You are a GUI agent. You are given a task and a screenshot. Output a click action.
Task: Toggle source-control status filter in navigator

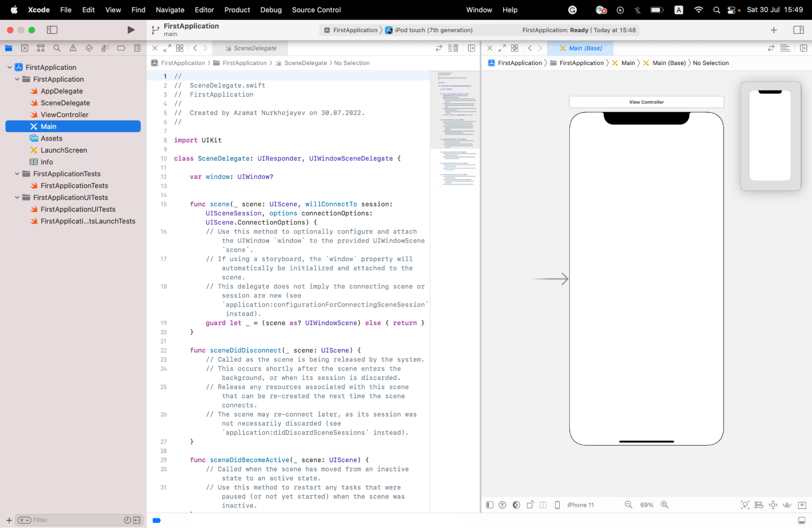coord(137,520)
